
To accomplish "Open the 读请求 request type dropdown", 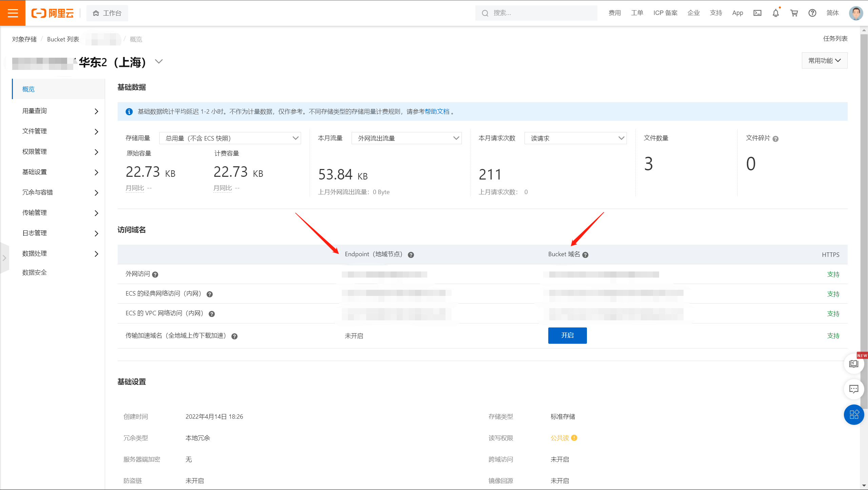I will click(575, 138).
